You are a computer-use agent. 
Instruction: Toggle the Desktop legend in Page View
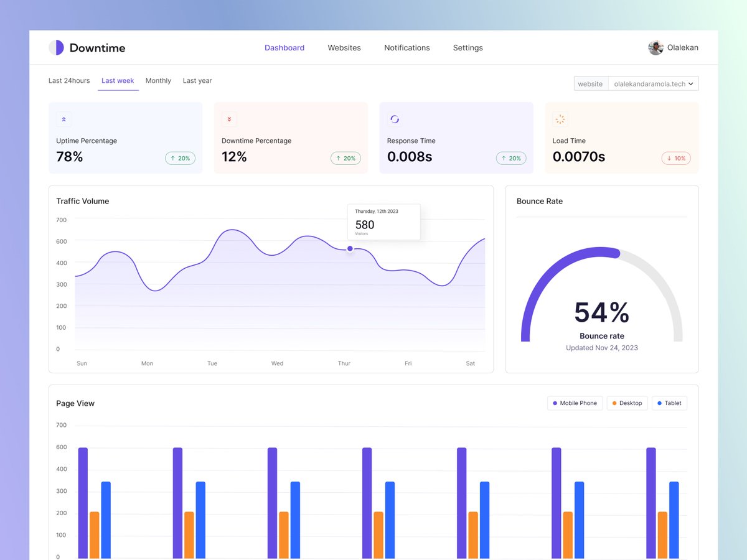(627, 403)
